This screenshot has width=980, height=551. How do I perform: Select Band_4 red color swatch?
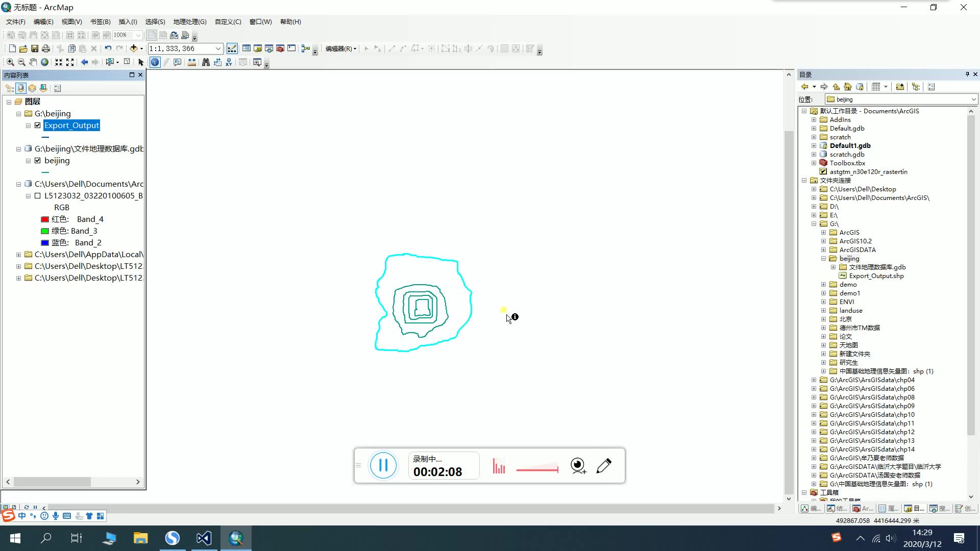45,219
